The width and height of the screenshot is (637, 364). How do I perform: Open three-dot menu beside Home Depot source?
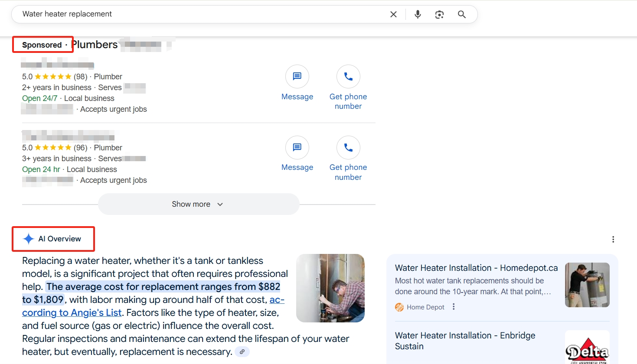(x=454, y=307)
